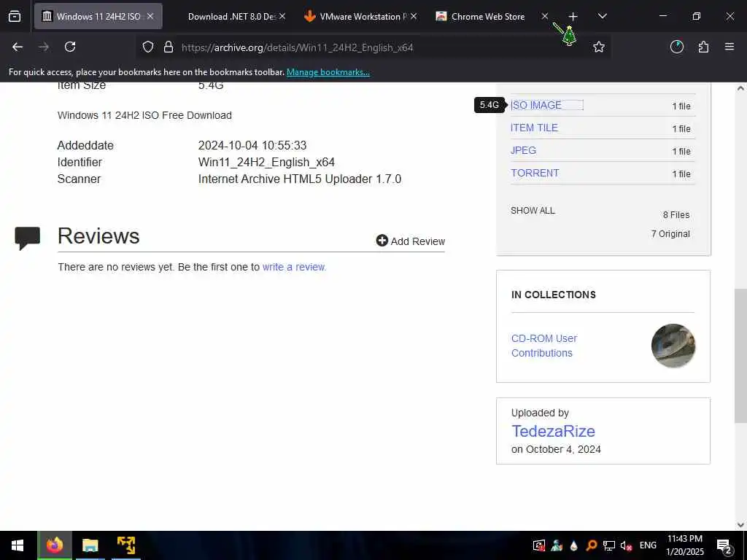Image resolution: width=747 pixels, height=560 pixels.
Task: Open the 8 Files listing
Action: click(x=676, y=215)
